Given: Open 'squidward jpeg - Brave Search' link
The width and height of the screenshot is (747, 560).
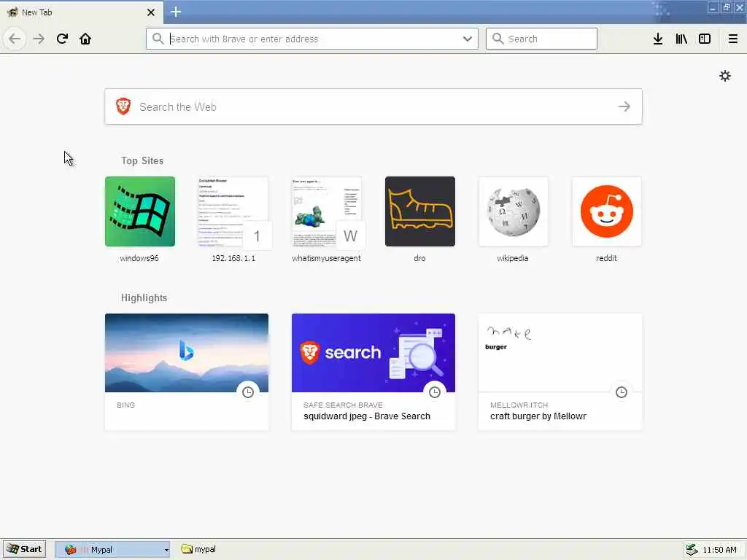Looking at the screenshot, I should [367, 416].
